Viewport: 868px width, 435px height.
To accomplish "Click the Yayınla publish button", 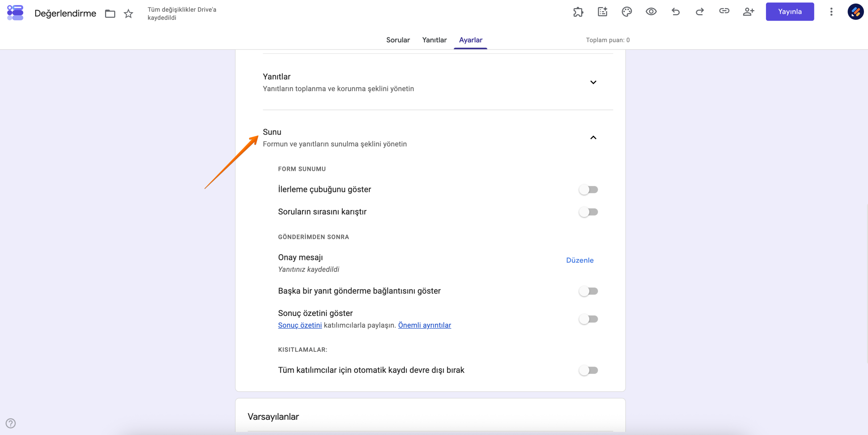I will pyautogui.click(x=790, y=12).
